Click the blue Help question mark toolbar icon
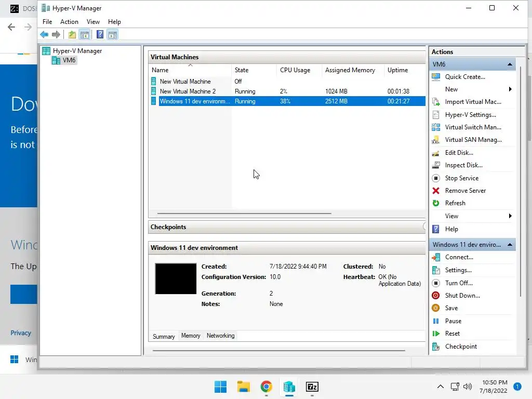The image size is (532, 399). tap(100, 34)
